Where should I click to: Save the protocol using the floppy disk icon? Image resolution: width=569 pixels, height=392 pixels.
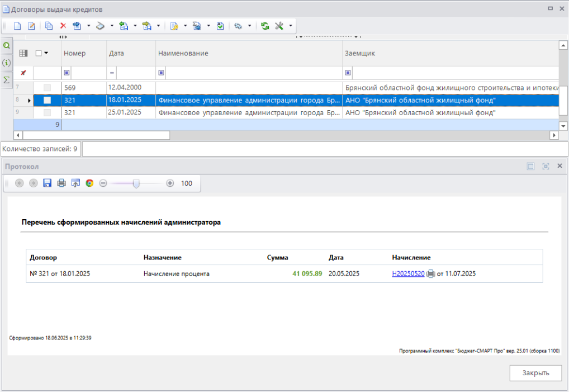[x=48, y=183]
